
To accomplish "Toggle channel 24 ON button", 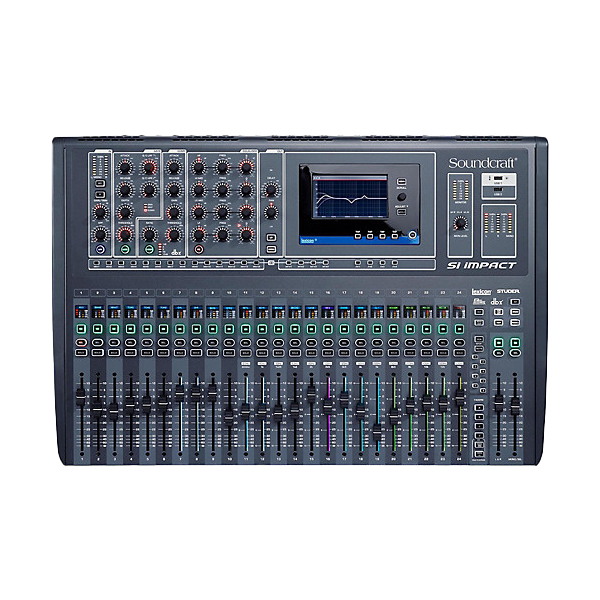I will click(x=460, y=329).
